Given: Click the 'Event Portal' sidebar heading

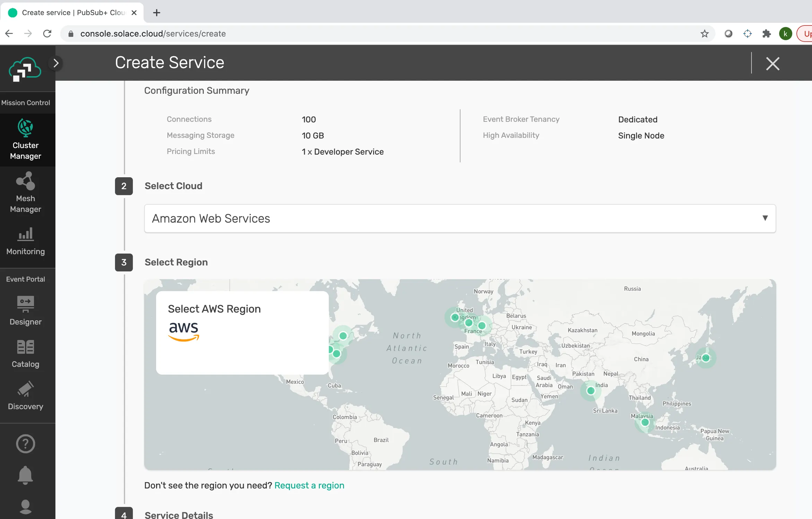Looking at the screenshot, I should pos(26,279).
